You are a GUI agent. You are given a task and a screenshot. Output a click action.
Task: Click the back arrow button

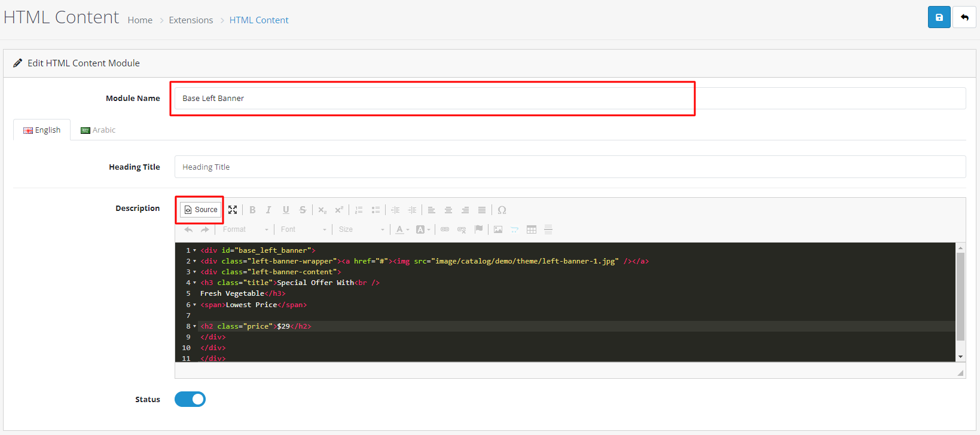click(964, 17)
